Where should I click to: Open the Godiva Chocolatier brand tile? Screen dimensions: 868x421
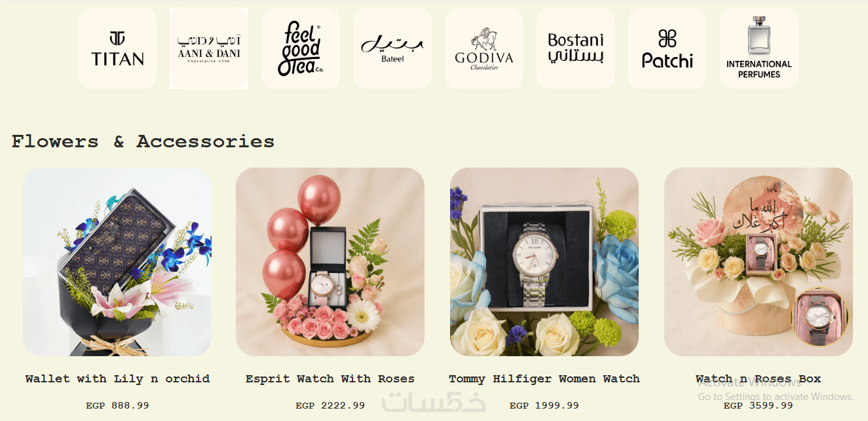tap(484, 48)
